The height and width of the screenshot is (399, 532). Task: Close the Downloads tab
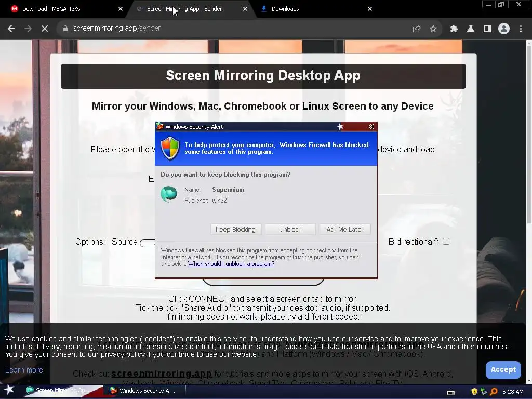click(370, 9)
